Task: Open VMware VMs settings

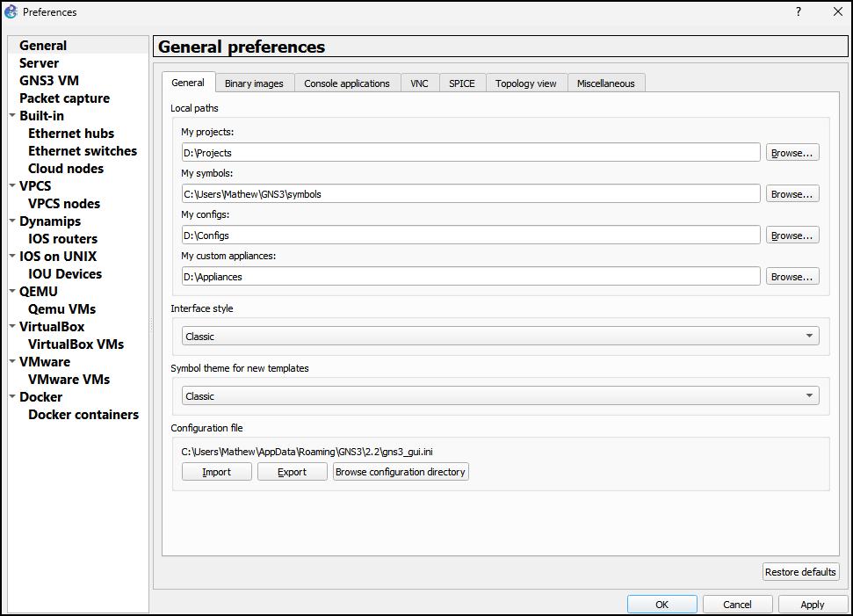Action: (x=69, y=379)
